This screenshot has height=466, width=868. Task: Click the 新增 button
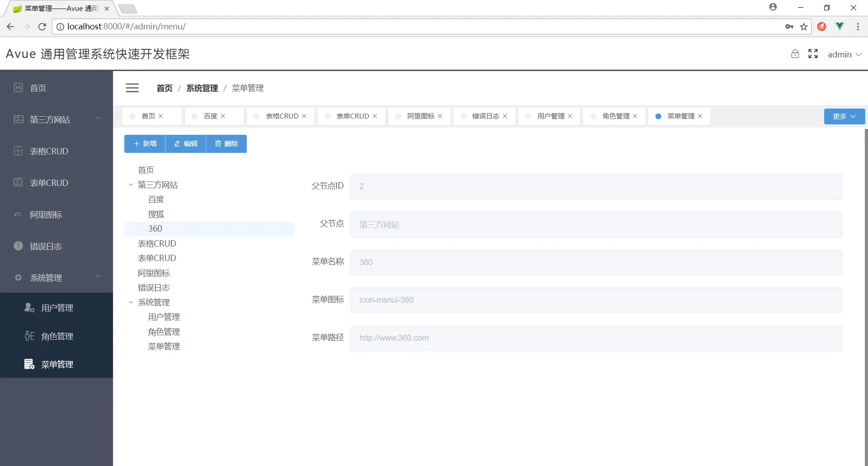[145, 144]
